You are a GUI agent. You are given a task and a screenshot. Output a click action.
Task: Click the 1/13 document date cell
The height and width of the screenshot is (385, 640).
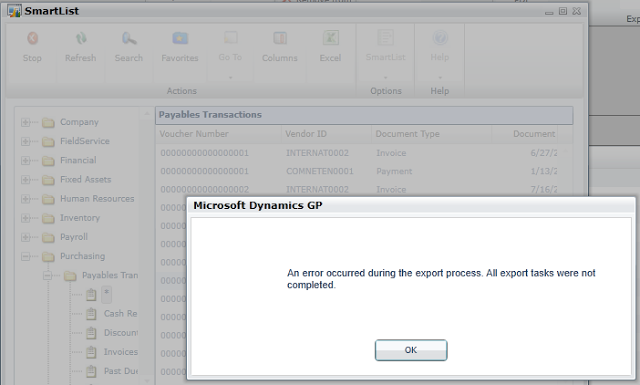click(x=544, y=171)
